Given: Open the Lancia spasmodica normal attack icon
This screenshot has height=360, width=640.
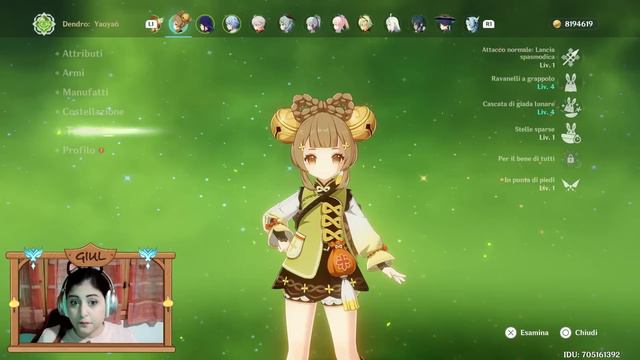Looking at the screenshot, I should pos(571,57).
